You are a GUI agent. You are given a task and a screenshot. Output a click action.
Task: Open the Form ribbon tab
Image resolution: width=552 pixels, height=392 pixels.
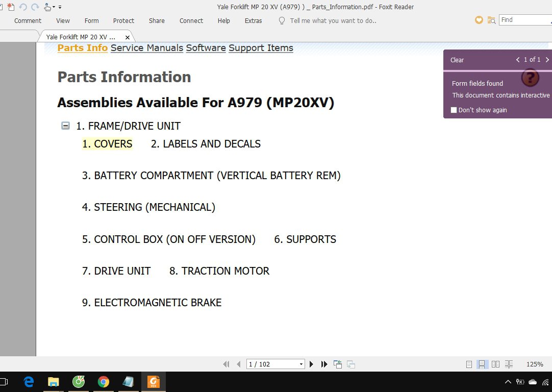click(x=91, y=21)
